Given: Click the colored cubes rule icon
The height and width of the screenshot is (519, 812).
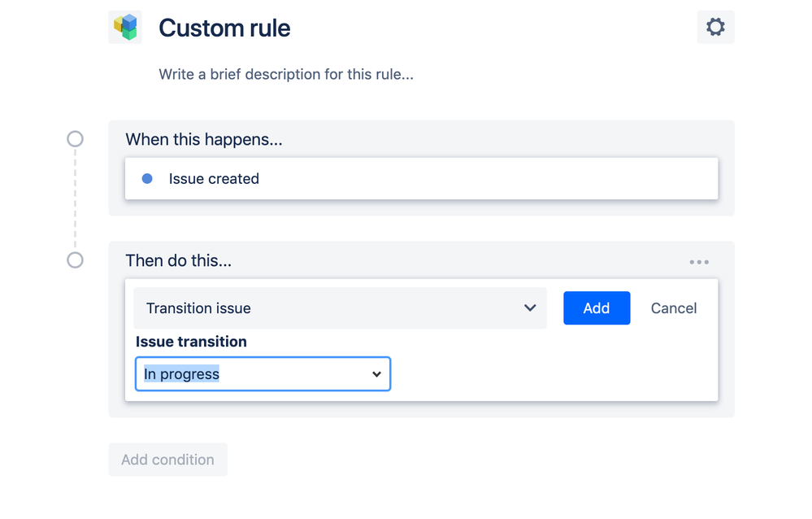Looking at the screenshot, I should [x=125, y=27].
